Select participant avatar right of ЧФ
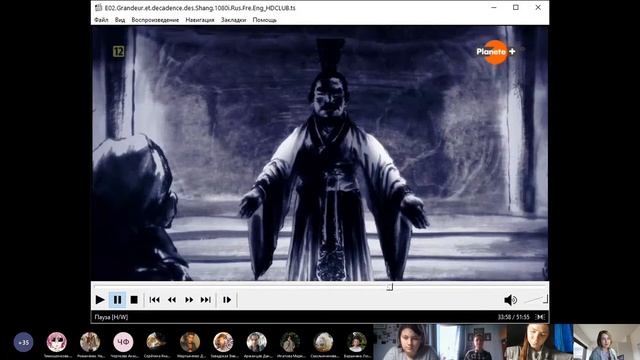 tap(156, 342)
